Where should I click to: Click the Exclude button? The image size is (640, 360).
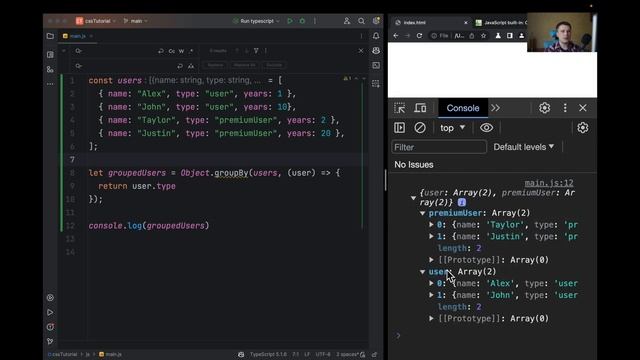pos(274,65)
